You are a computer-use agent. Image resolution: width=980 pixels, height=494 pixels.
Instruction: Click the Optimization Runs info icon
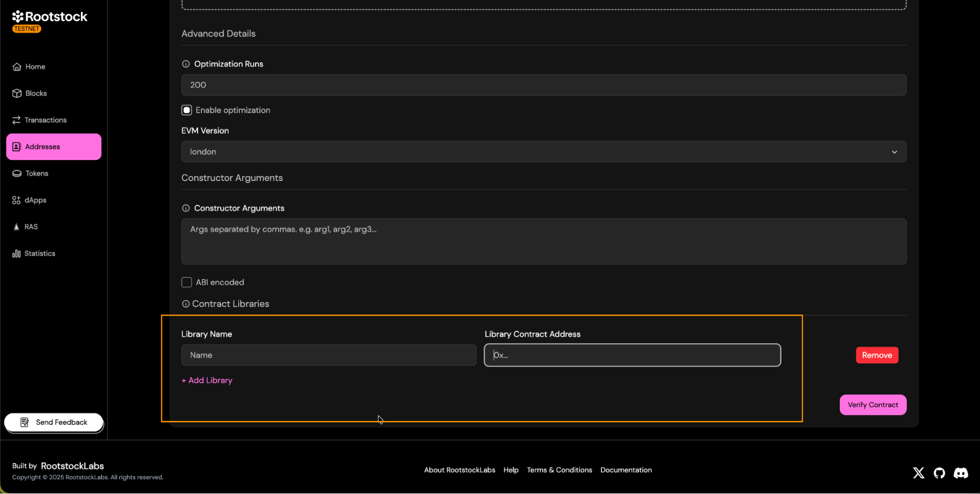pos(186,64)
